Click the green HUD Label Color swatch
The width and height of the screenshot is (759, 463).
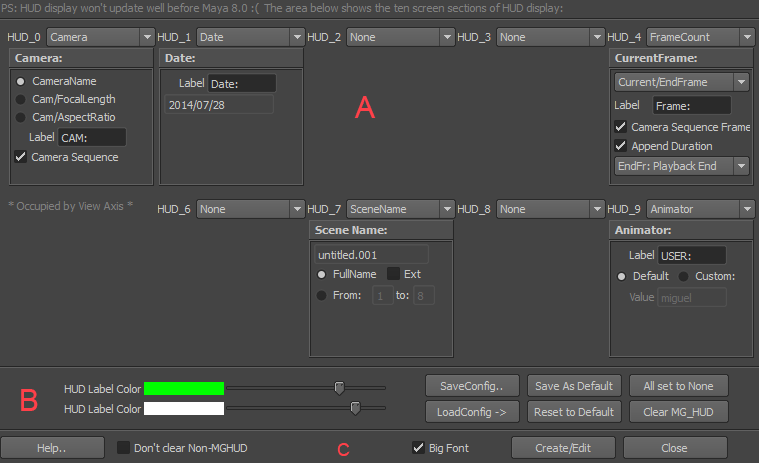pyautogui.click(x=184, y=388)
